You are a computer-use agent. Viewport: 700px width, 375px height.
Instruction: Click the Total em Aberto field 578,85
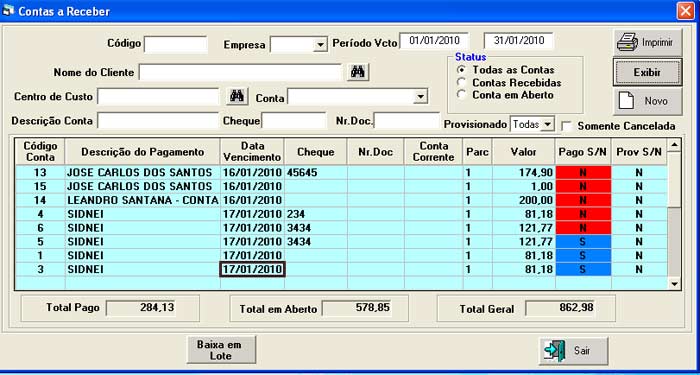click(x=357, y=308)
